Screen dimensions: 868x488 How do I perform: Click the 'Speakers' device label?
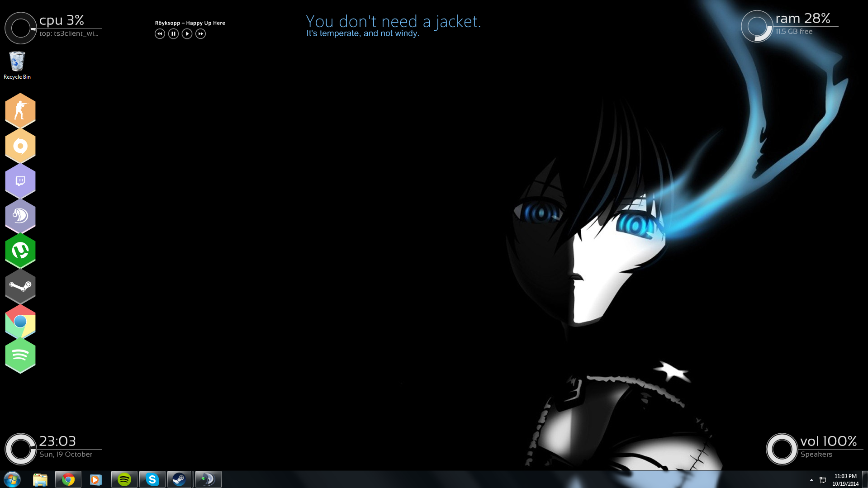pyautogui.click(x=816, y=454)
